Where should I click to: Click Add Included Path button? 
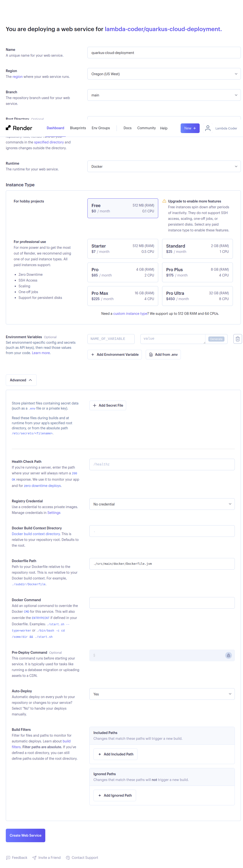115,754
